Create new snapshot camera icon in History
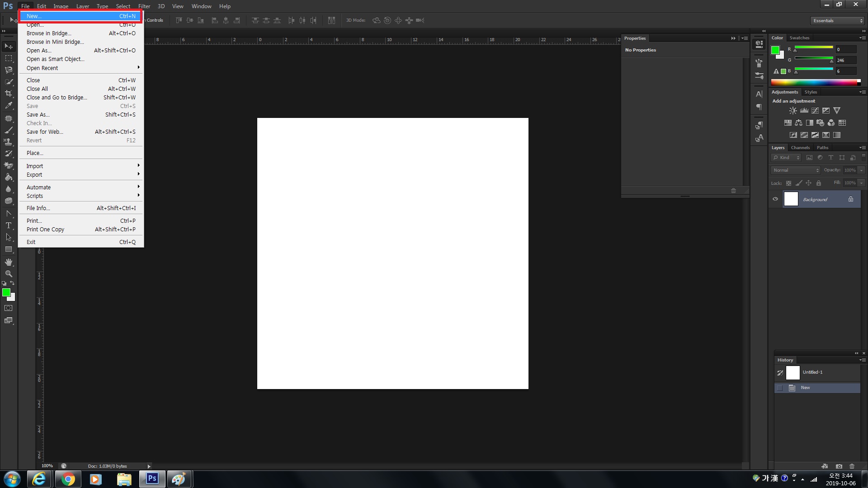868x488 pixels. click(x=839, y=466)
